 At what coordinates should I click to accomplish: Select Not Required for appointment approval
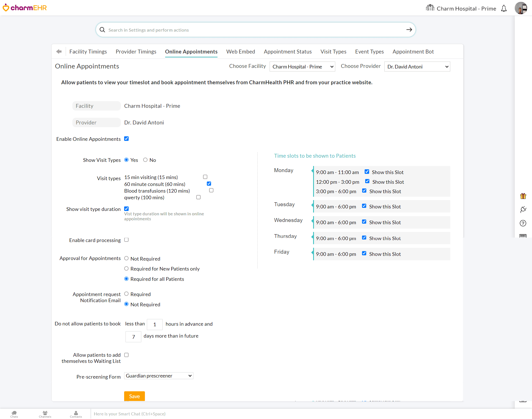[x=126, y=258]
